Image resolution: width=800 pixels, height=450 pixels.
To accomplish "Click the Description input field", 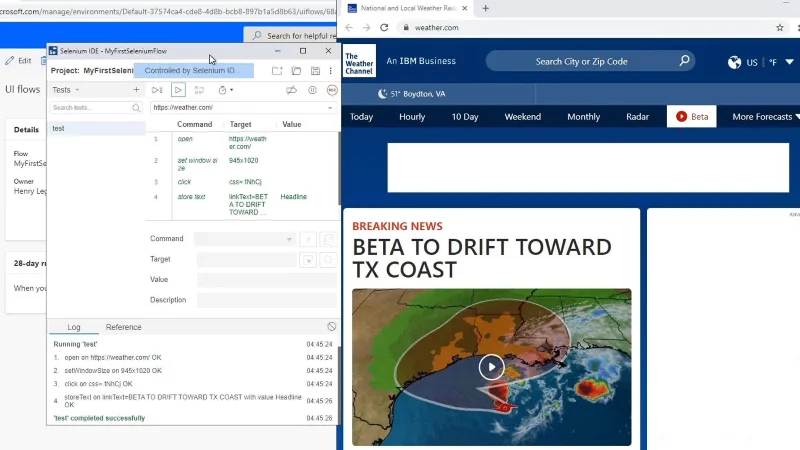I will (267, 300).
